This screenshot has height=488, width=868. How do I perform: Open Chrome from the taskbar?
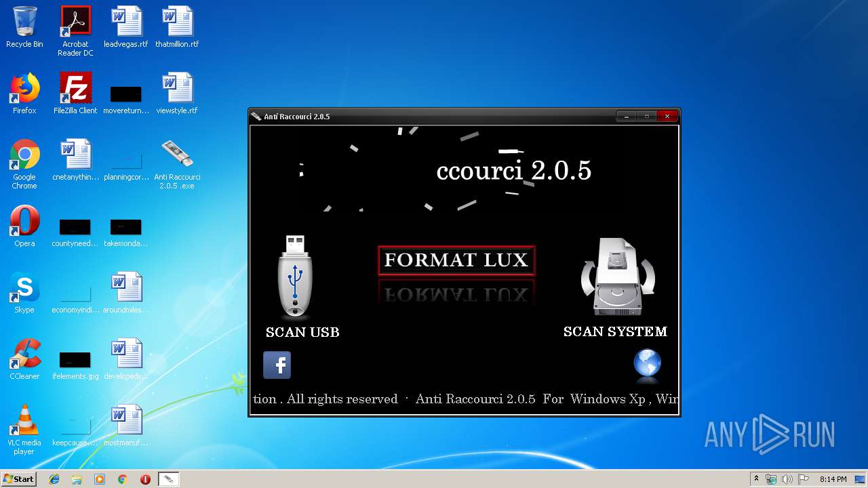pyautogui.click(x=123, y=479)
